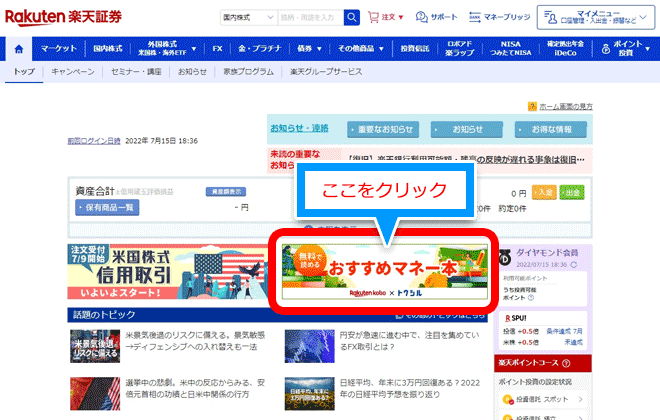660x420 pixels.
Task: Open NISA つみたてNISA menu
Action: click(510, 49)
